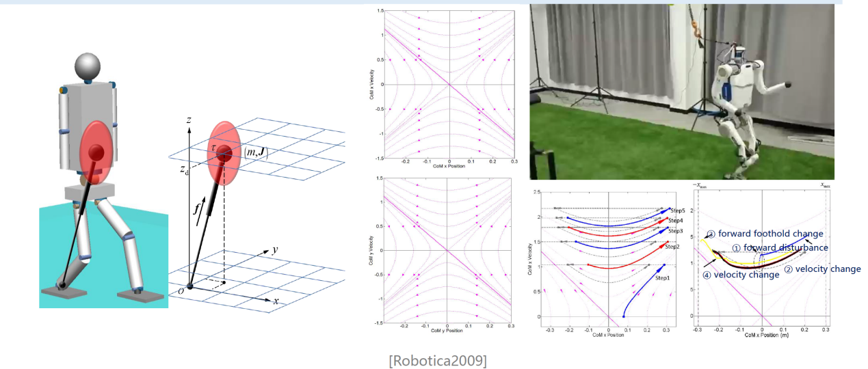Click the origin label 'O' in diagram
The height and width of the screenshot is (369, 868).
click(x=181, y=291)
